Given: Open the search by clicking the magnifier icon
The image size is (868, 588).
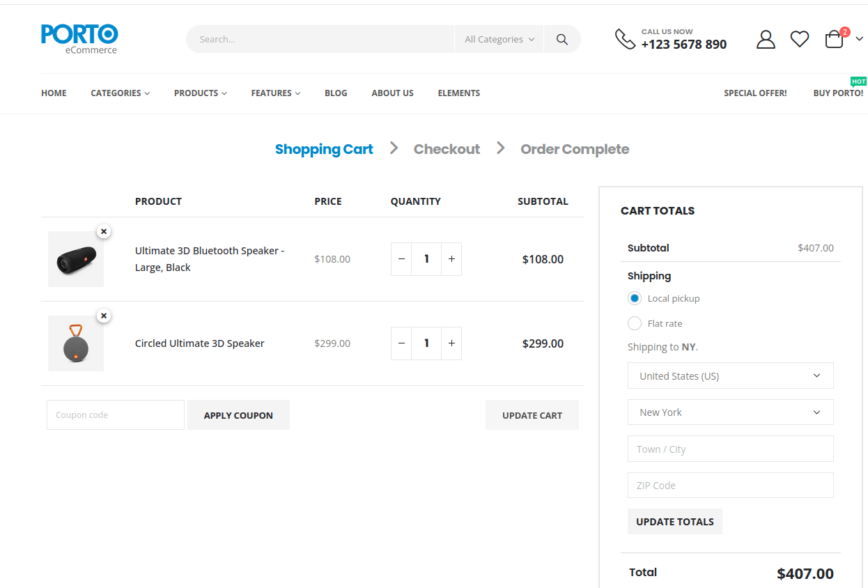Looking at the screenshot, I should coord(561,39).
